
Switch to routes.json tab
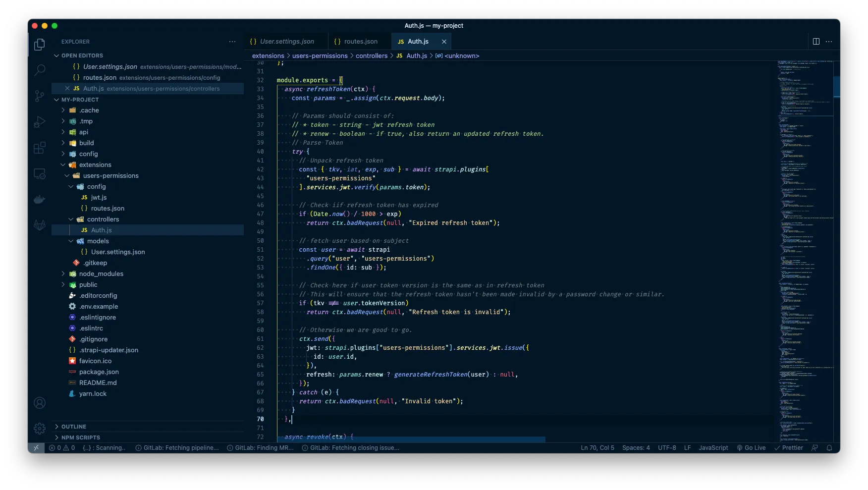click(x=360, y=42)
